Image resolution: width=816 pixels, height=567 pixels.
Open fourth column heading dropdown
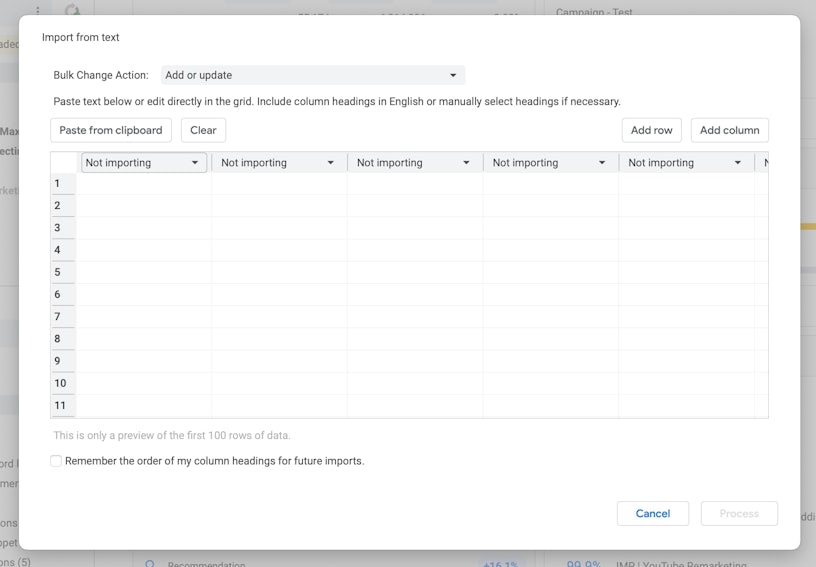tap(550, 163)
